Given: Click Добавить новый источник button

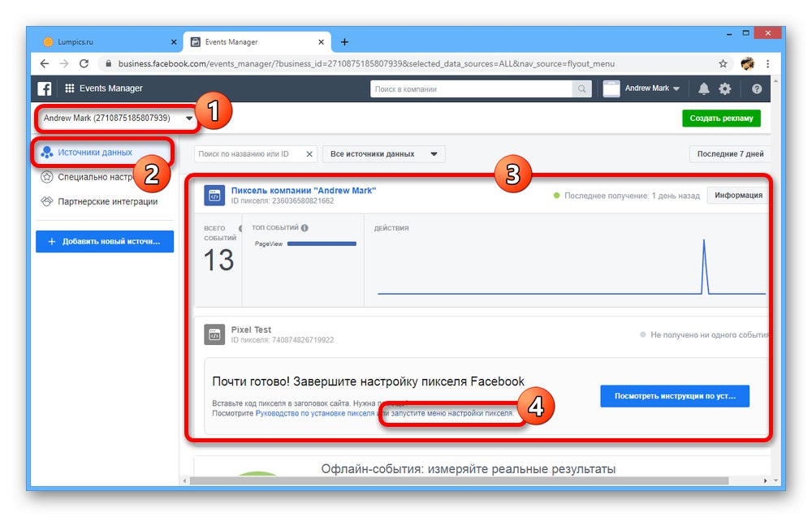Looking at the screenshot, I should (x=105, y=242).
